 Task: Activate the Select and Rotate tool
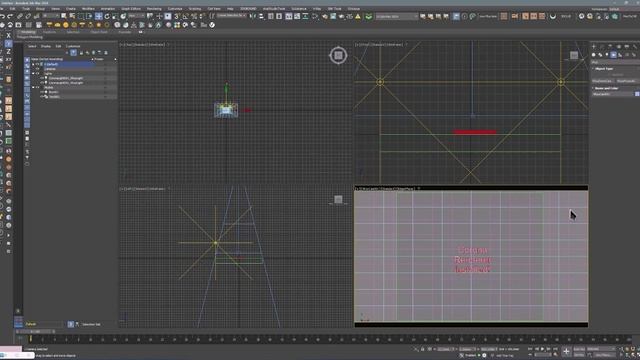pos(107,16)
